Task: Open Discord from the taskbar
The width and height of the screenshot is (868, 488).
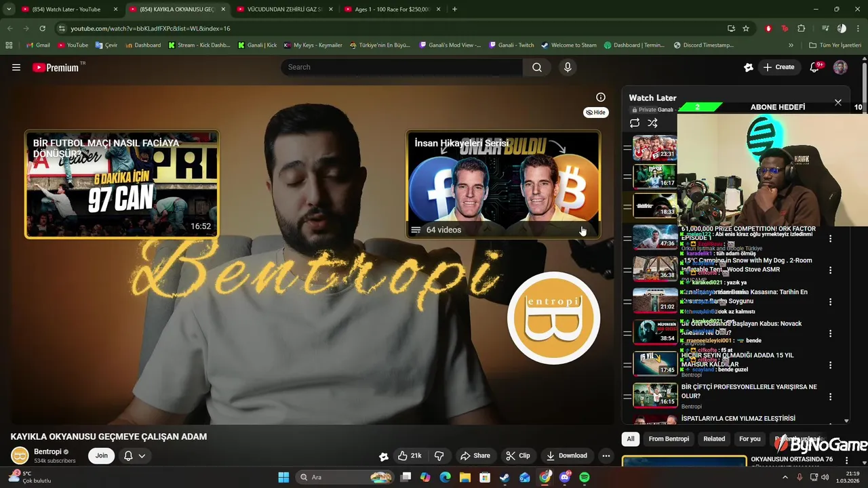Action: coord(565,477)
